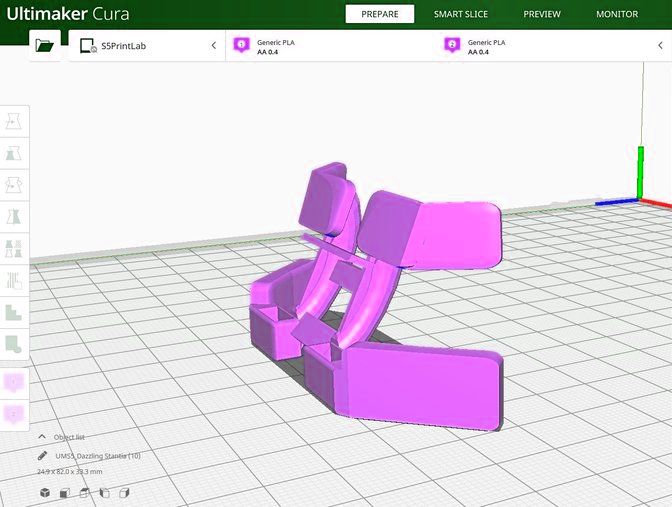
Task: Click the model dimensions text 24.9 x 82.0
Action: pyautogui.click(x=70, y=471)
